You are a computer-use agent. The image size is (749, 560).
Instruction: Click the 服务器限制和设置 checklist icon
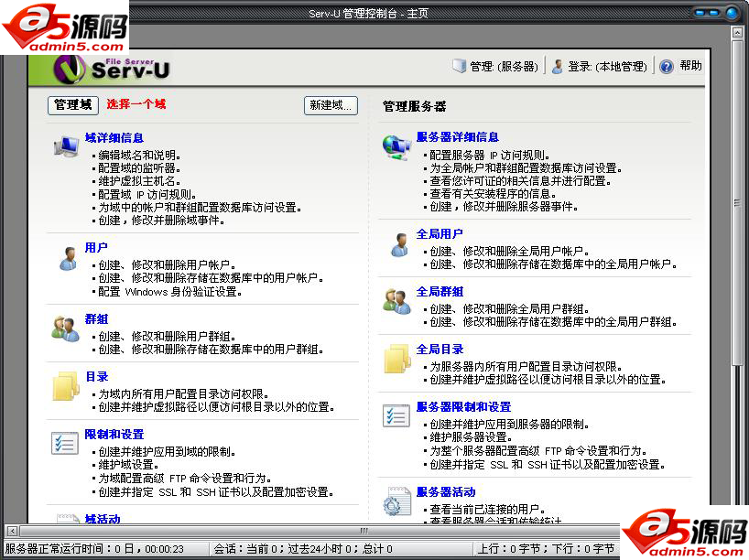tap(396, 415)
